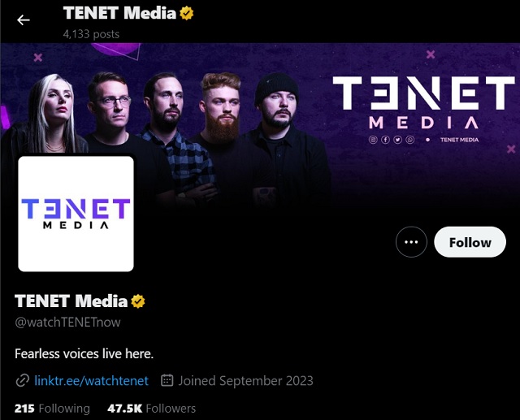The image size is (520, 420).
Task: Click the Facebook icon in banner
Action: [385, 140]
